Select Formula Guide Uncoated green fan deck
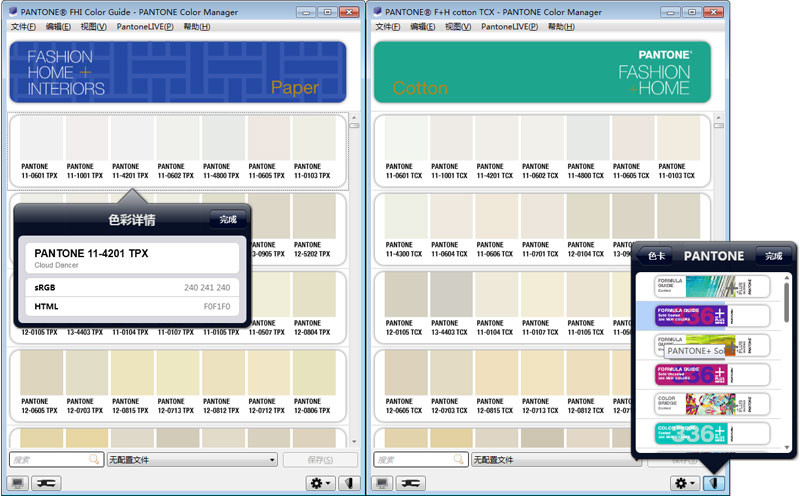This screenshot has width=800, height=496. pos(712,345)
